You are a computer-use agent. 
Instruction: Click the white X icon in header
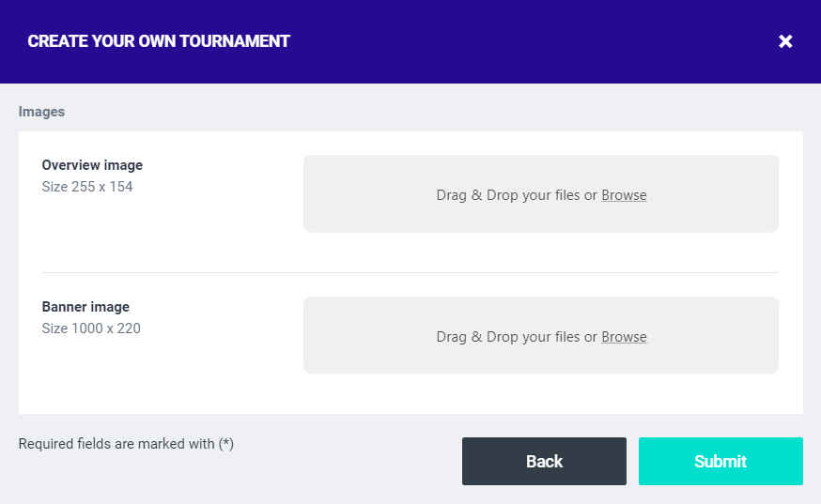786,41
